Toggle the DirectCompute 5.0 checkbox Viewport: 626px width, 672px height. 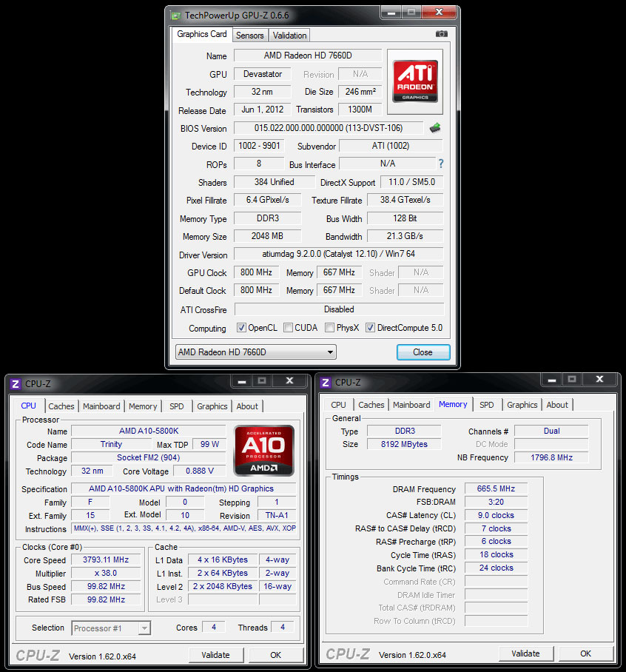[370, 328]
